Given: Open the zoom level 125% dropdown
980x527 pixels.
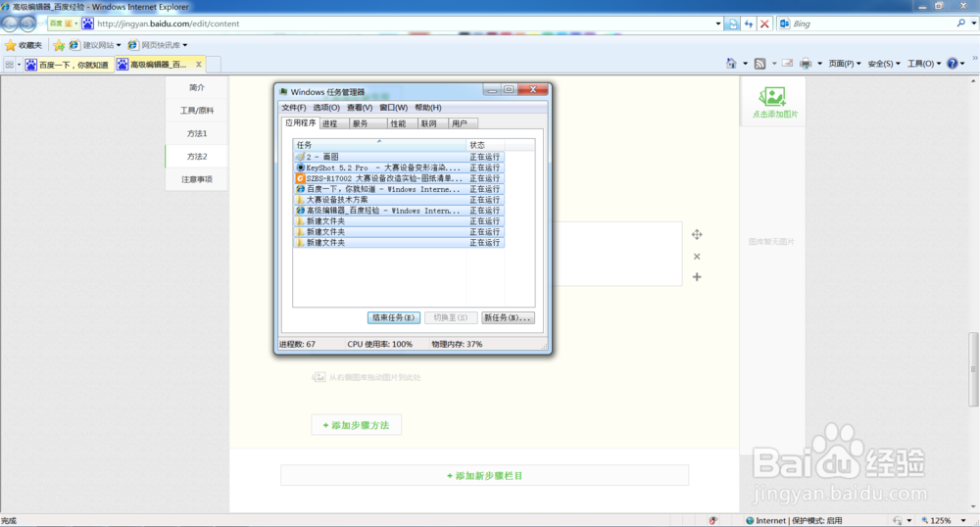Looking at the screenshot, I should [963, 520].
